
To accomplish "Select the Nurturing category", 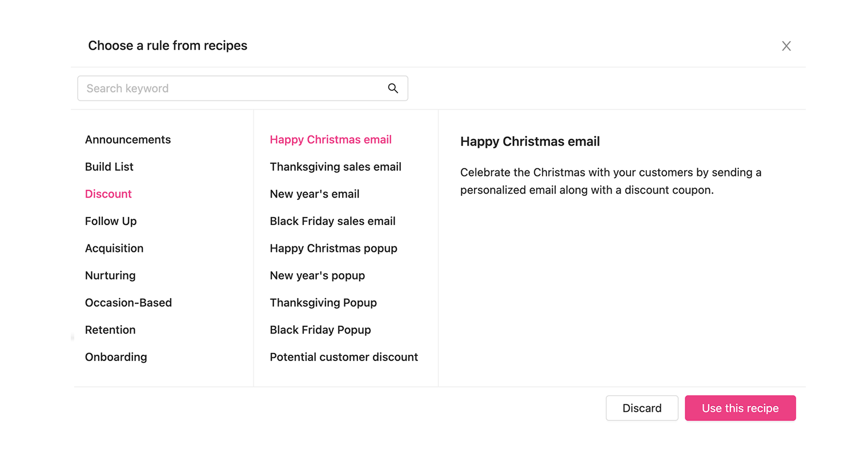I will (110, 275).
